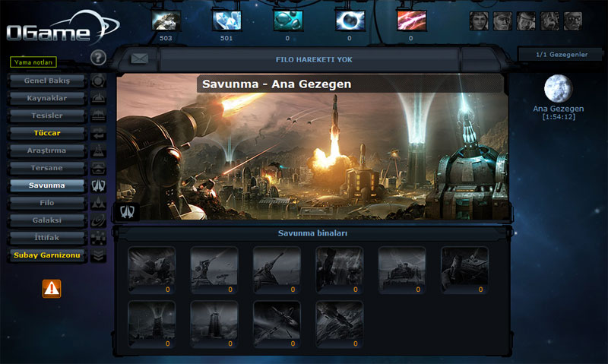Viewport: 608px width, 364px height.
Task: Click crystal amount 501
Action: pos(226,38)
